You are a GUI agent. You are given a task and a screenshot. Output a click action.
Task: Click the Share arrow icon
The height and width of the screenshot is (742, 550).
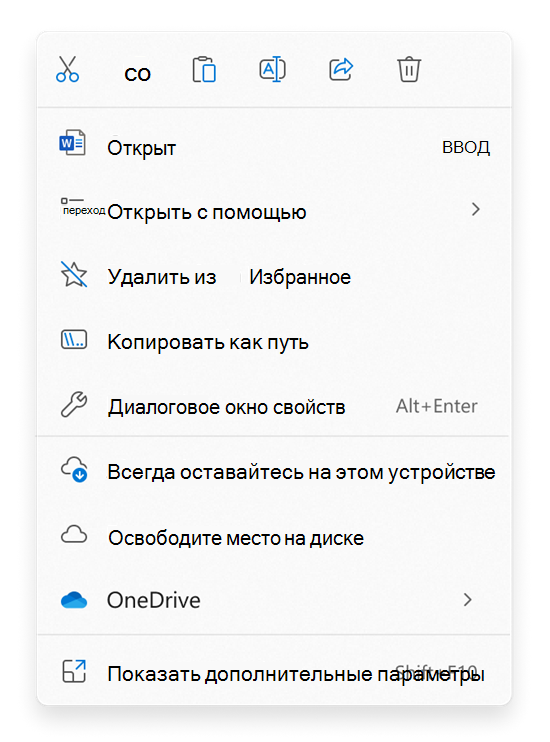341,70
